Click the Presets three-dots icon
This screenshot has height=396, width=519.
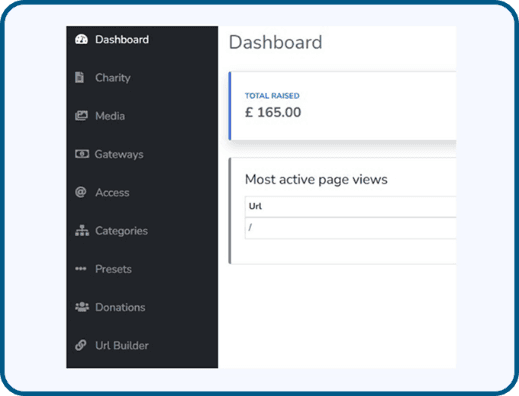(81, 269)
